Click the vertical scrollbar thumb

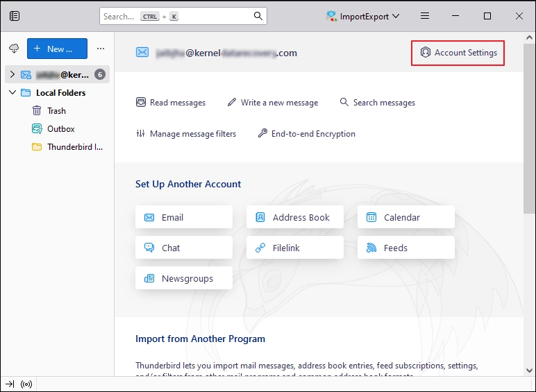(529, 128)
